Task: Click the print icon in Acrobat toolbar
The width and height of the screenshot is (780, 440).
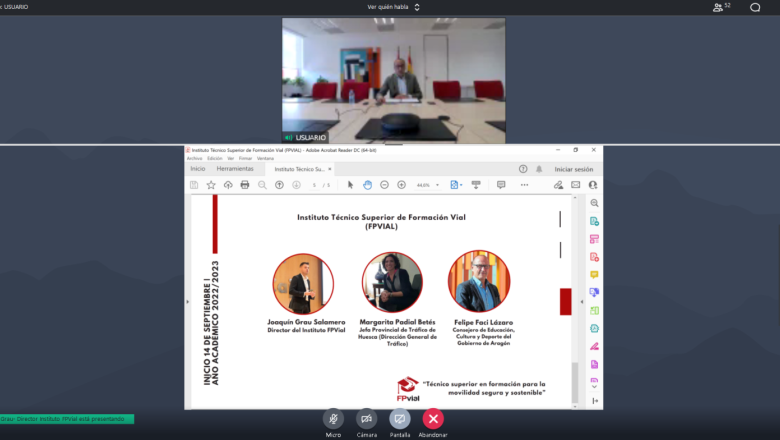Action: tap(245, 185)
